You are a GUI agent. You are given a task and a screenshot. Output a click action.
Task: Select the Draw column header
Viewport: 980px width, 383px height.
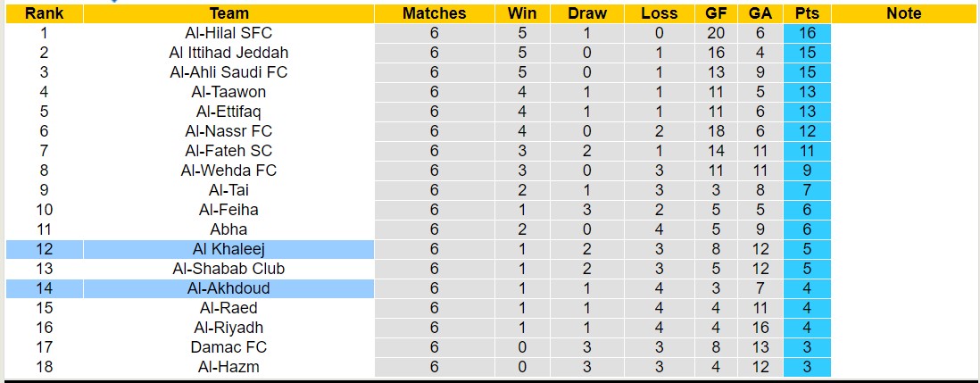click(x=586, y=13)
